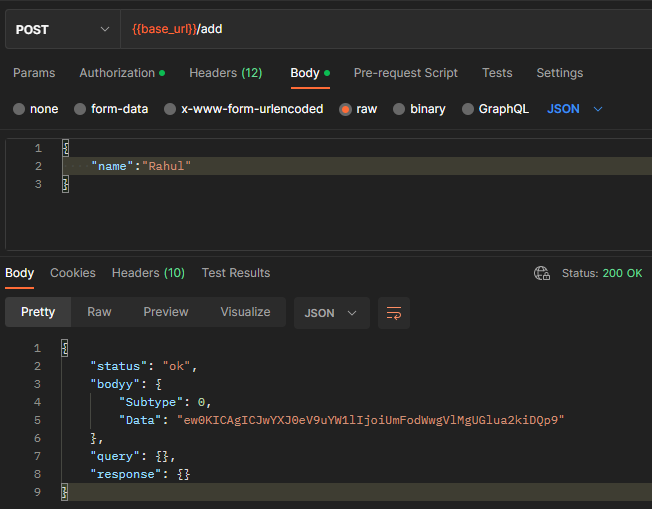652x509 pixels.
Task: Open the request Headers (12) tab
Action: coord(225,73)
